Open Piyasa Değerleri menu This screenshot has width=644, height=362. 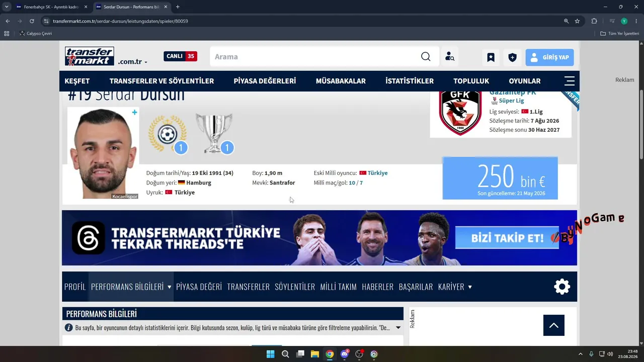pos(265,81)
